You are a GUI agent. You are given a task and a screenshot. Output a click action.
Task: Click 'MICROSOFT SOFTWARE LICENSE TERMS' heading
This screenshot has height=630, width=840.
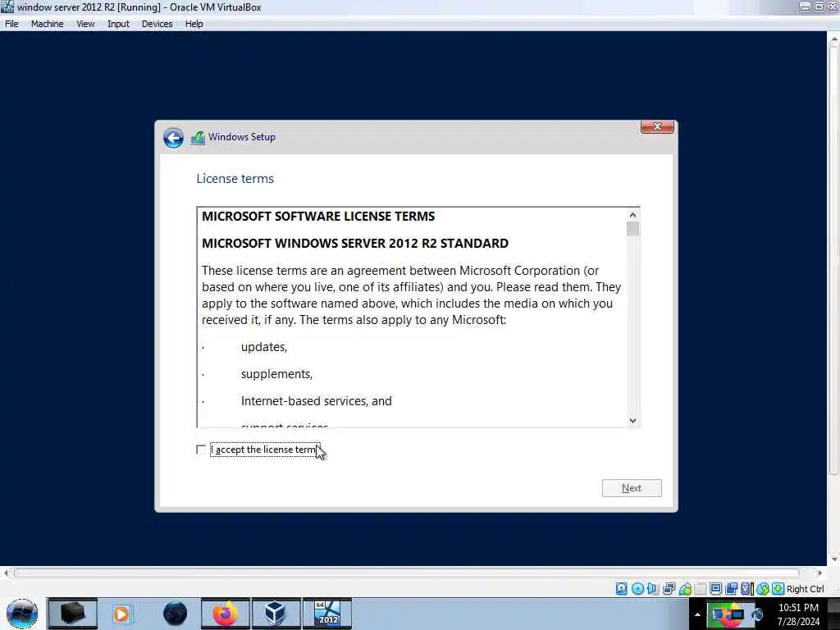[318, 217]
